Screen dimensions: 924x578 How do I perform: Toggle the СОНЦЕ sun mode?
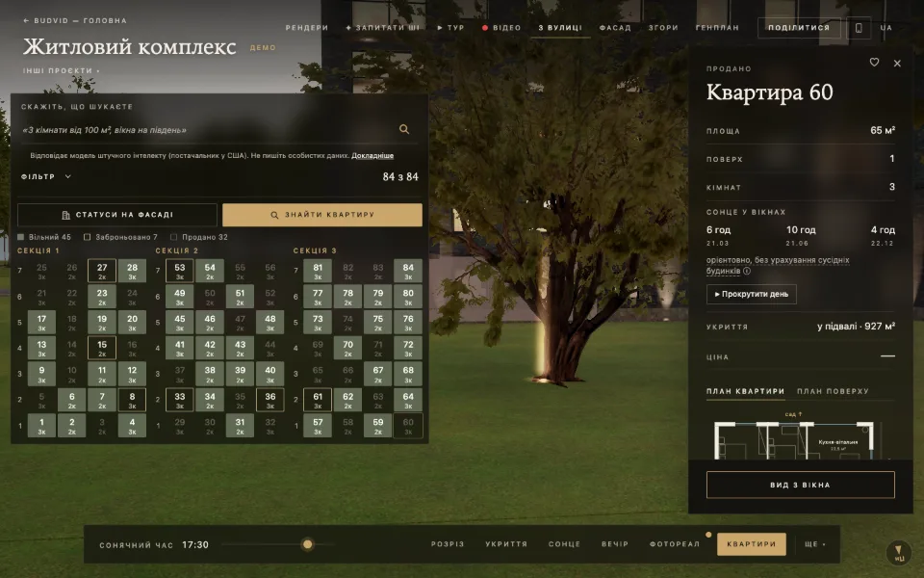coord(565,544)
